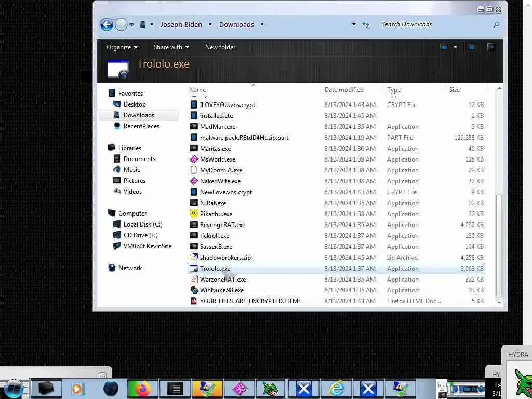Open Firefox from the taskbar

tap(143, 389)
